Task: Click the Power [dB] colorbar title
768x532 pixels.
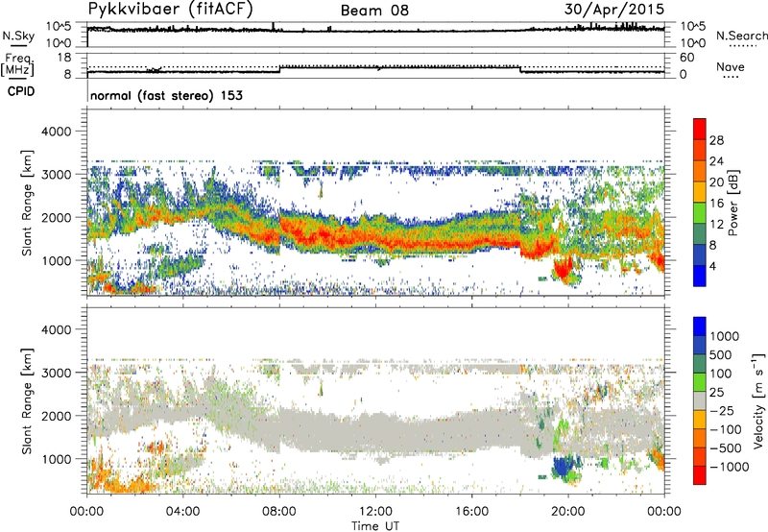Action: [732, 203]
